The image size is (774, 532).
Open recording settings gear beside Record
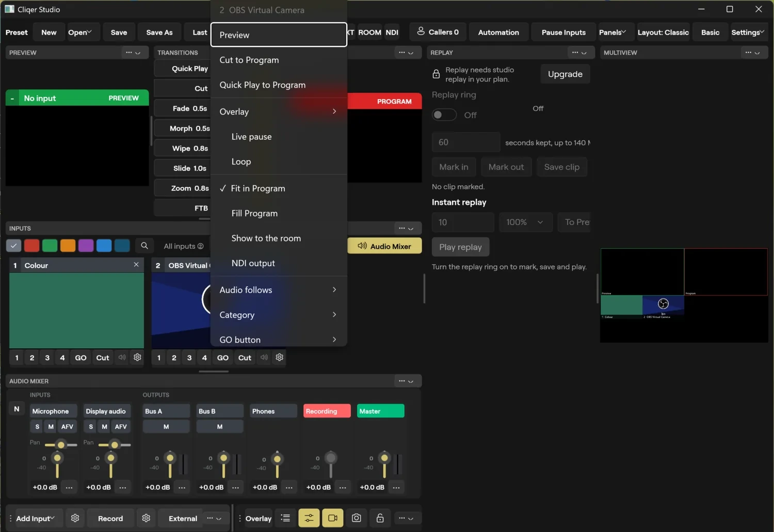tap(146, 518)
